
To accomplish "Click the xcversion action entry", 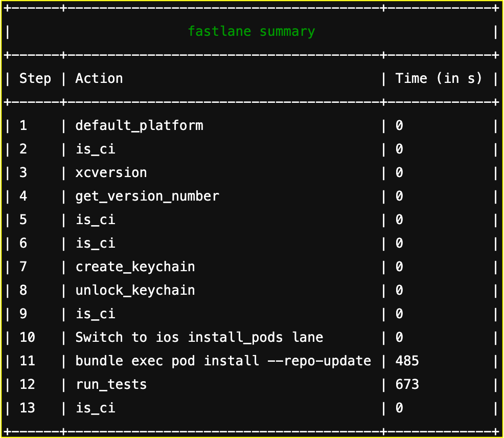I will 111,172.
